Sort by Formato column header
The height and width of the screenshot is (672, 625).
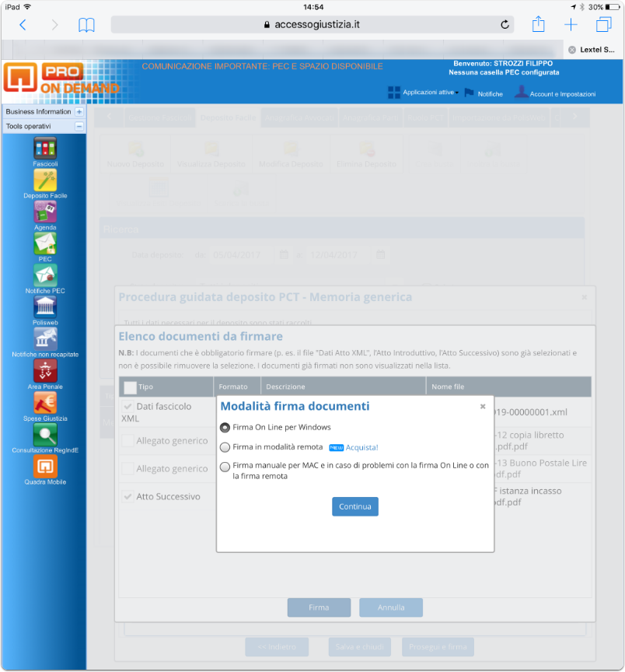pos(237,387)
